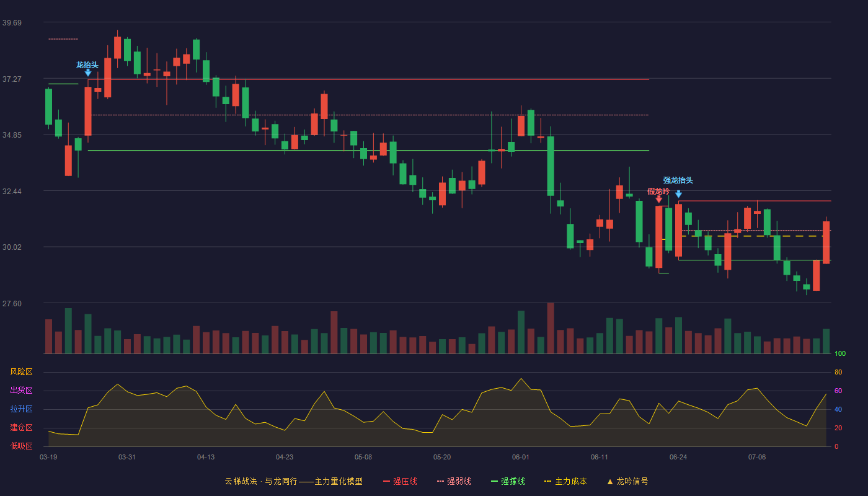Viewport: 868px width, 496px height.
Task: Click the 强龙抬头 label text
Action: click(678, 180)
